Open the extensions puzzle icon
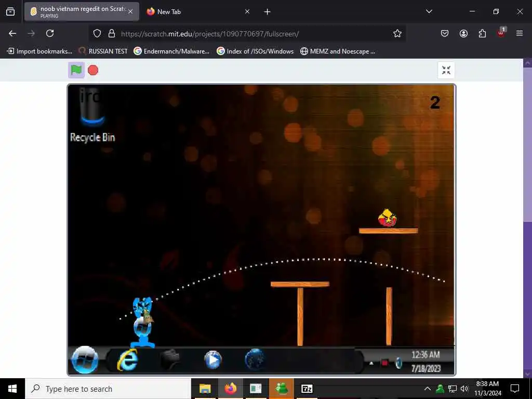This screenshot has width=532, height=399. click(482, 33)
